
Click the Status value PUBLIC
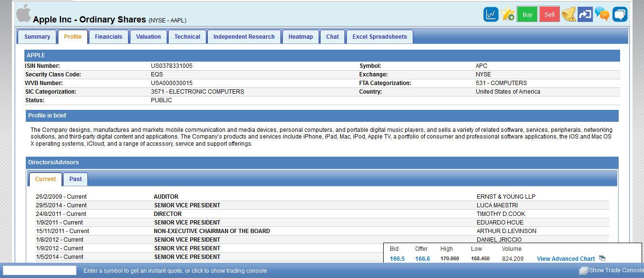click(x=161, y=100)
